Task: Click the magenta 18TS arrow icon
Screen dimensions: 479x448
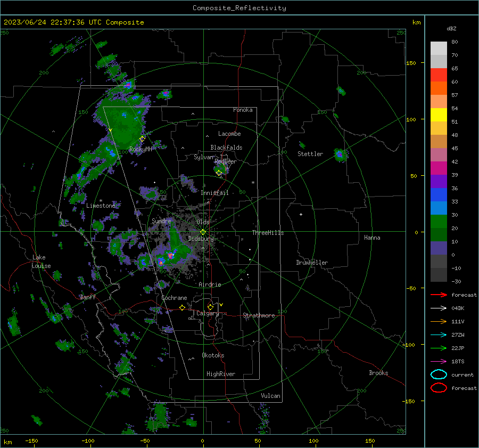Action: 439,362
